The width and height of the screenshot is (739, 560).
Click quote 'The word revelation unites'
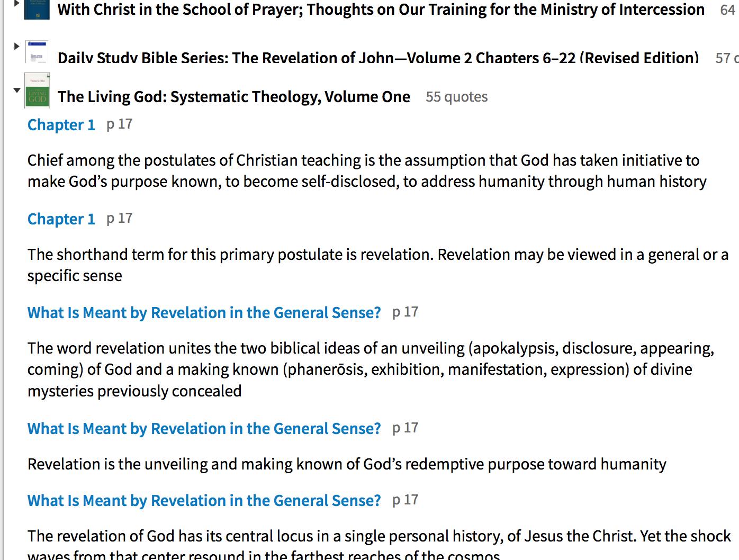(x=371, y=369)
